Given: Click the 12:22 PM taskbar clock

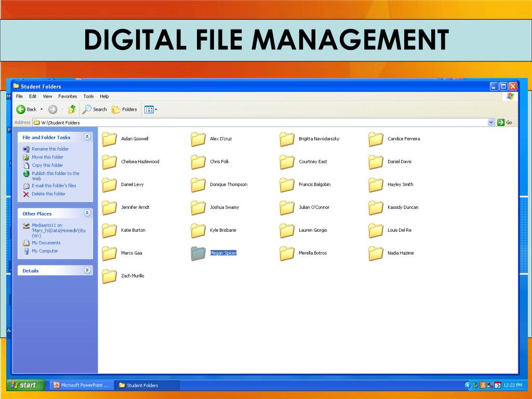Looking at the screenshot, I should pyautogui.click(x=512, y=385).
